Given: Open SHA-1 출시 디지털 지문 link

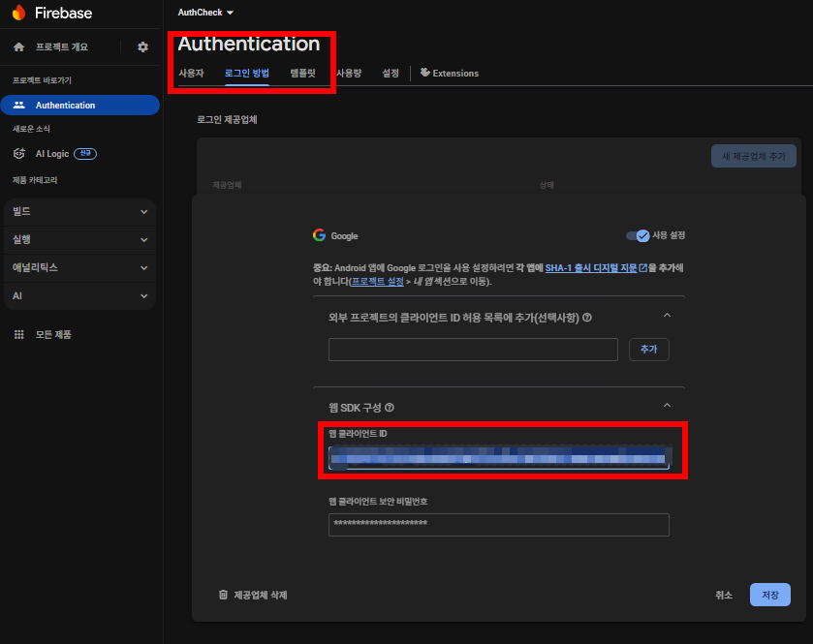Looking at the screenshot, I should coord(591,268).
